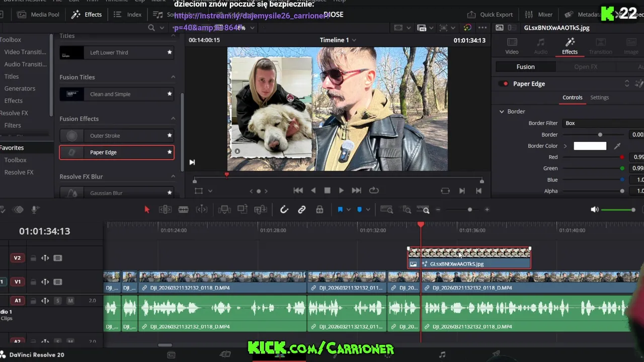Pick border color with the eyedropper
The height and width of the screenshot is (362, 644).
617,146
